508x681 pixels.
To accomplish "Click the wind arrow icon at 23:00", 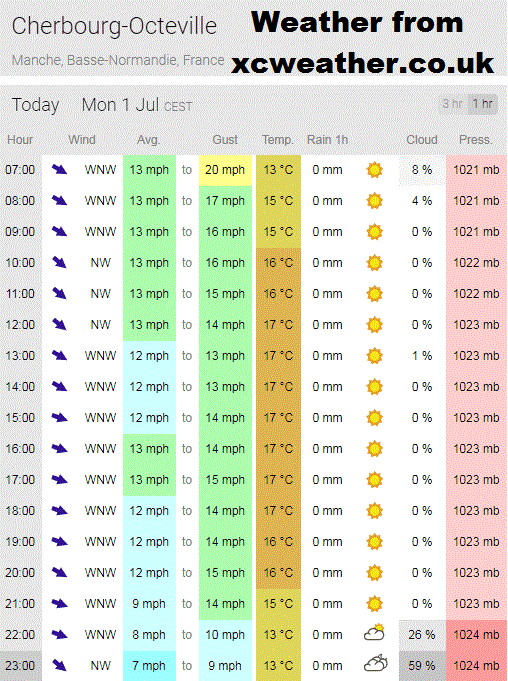I will (59, 665).
